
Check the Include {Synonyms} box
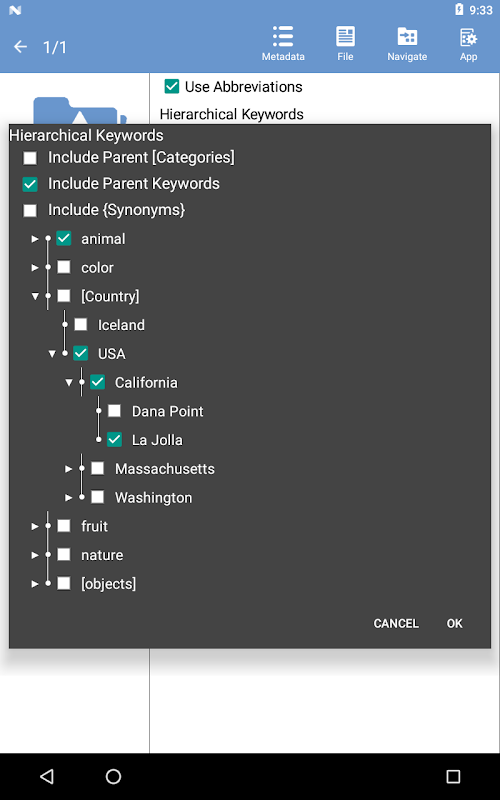tap(30, 210)
